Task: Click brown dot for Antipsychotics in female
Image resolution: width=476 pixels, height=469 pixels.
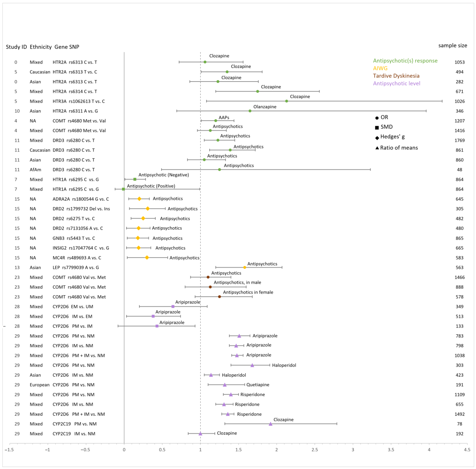Action: click(219, 297)
